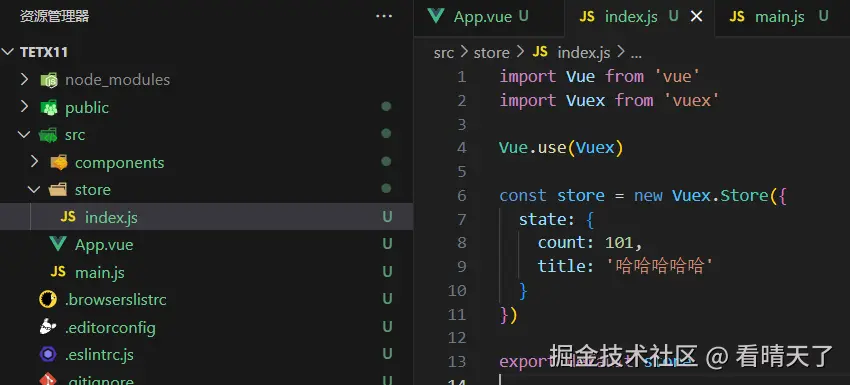Click the JS icon in the breadcrumb path
The image size is (850, 385).
tap(540, 52)
